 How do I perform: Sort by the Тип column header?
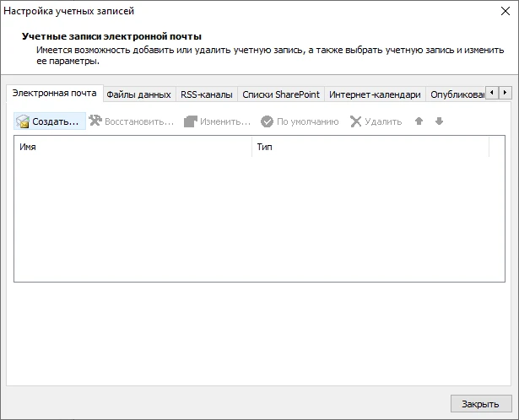tap(370, 147)
